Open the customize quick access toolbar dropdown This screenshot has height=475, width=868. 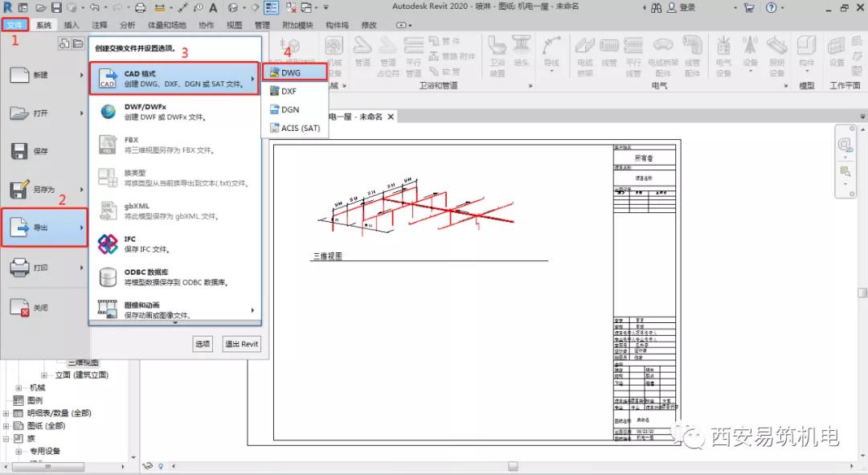tap(326, 8)
